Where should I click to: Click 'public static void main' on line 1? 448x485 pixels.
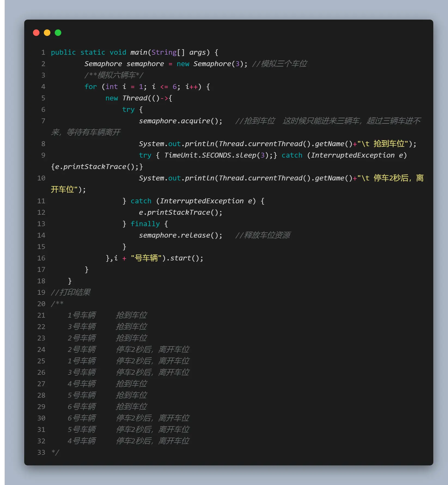(x=99, y=52)
